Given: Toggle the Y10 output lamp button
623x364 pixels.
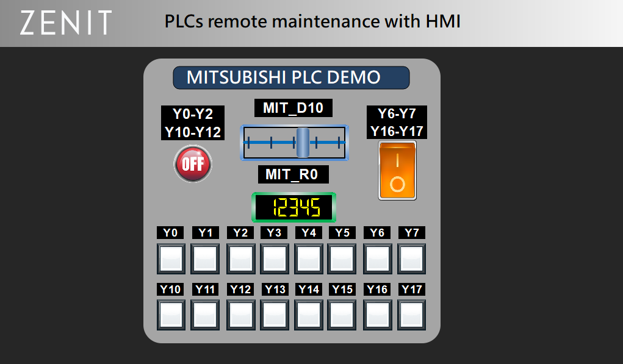Looking at the screenshot, I should point(171,315).
